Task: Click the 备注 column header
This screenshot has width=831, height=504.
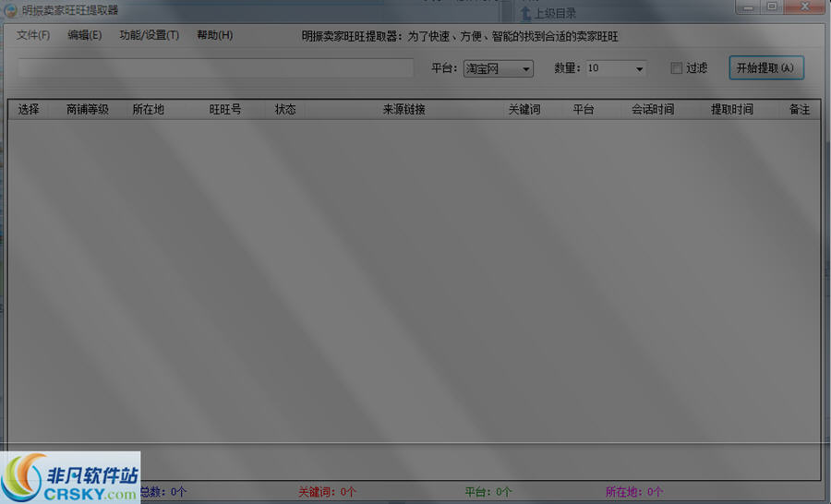Action: (x=800, y=110)
